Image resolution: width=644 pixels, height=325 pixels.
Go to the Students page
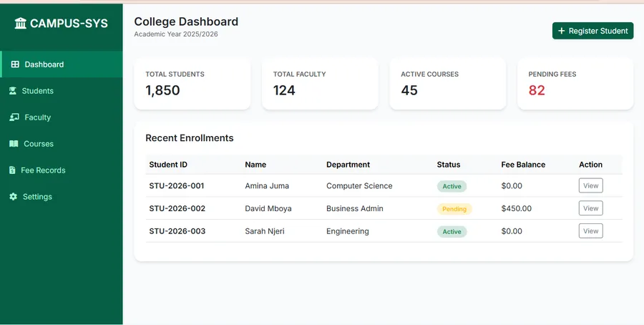tap(62, 91)
